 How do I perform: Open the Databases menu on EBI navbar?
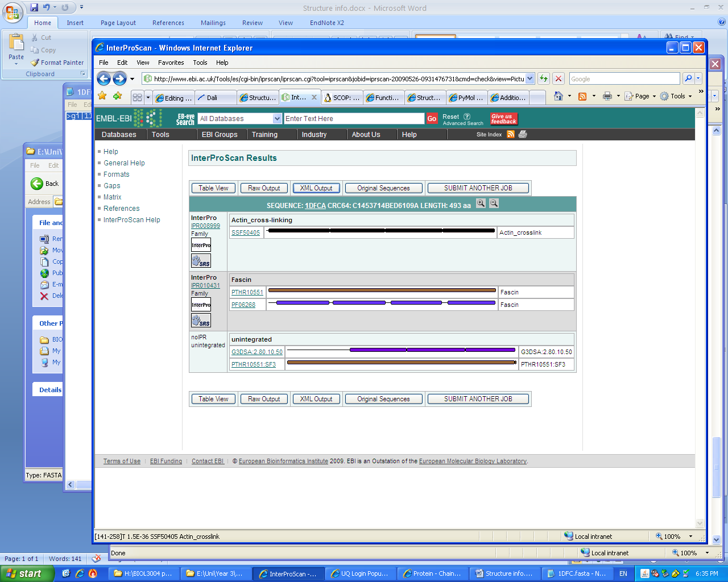pyautogui.click(x=119, y=135)
